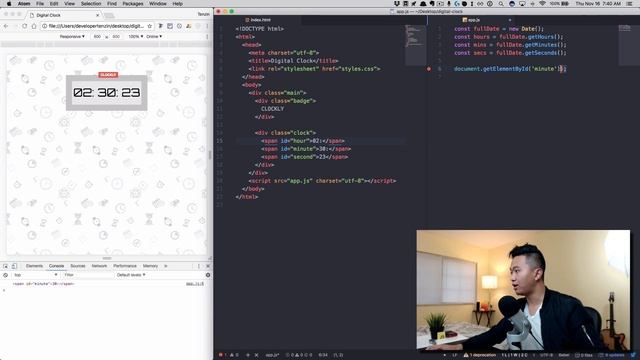The width and height of the screenshot is (640, 360).
Task: Close the Digital Clock tab
Action: pyautogui.click(x=98, y=15)
